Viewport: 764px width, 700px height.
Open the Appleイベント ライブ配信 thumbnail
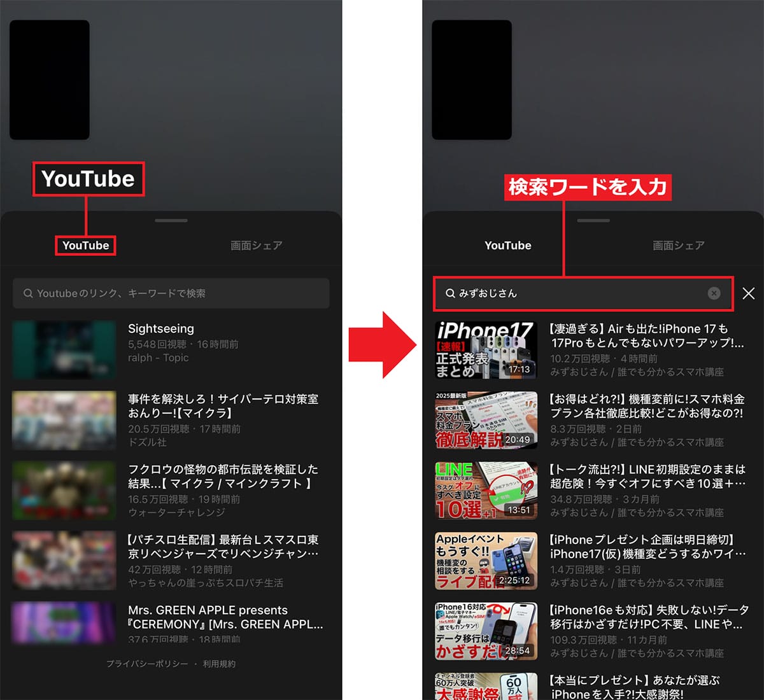[x=486, y=561]
